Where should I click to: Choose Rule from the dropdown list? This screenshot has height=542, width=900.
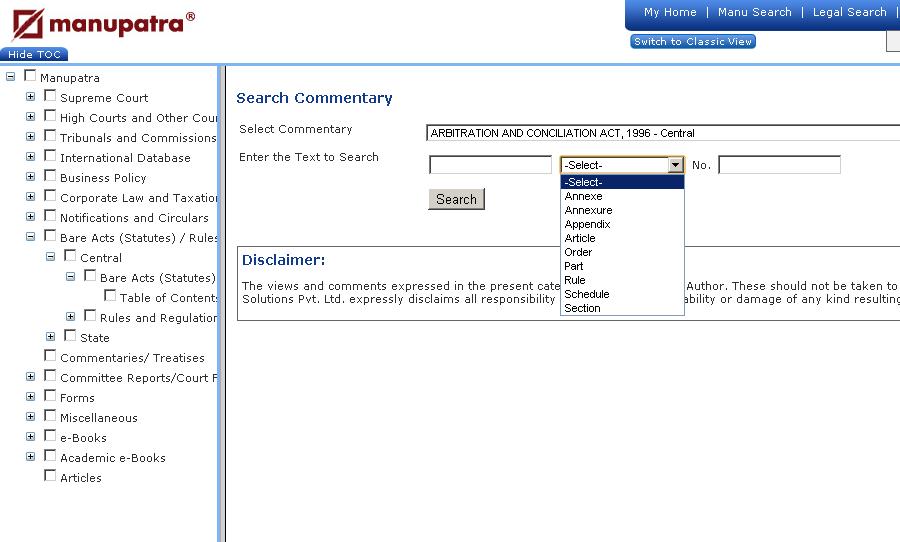(622, 280)
